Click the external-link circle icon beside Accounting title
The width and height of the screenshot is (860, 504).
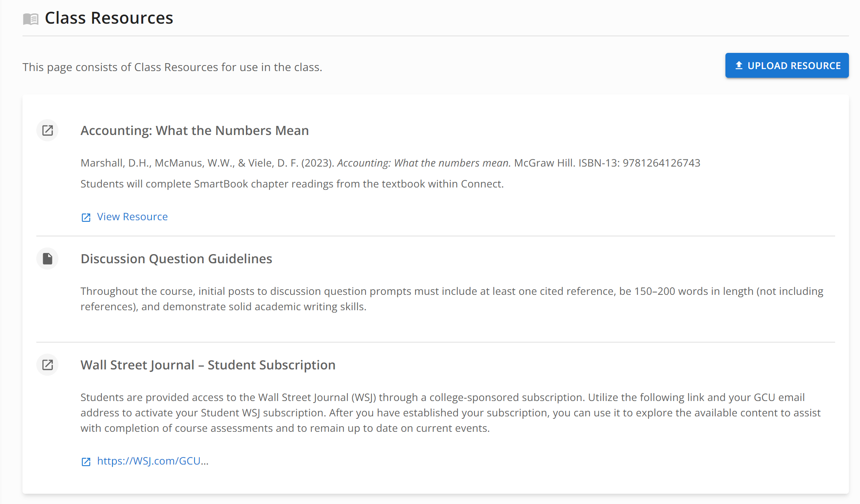click(47, 130)
